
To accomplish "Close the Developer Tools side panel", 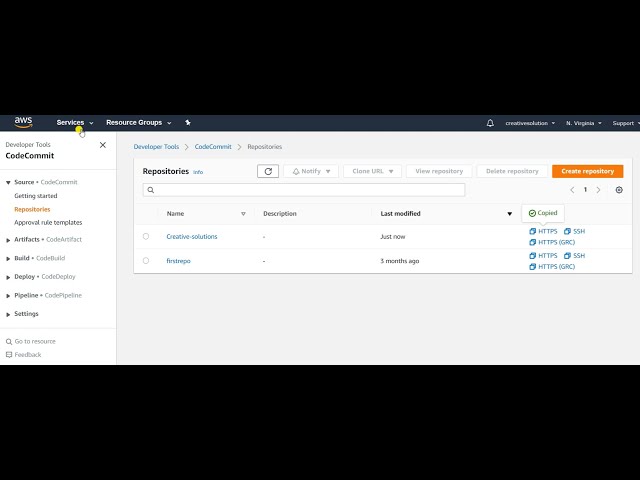I will coord(103,145).
